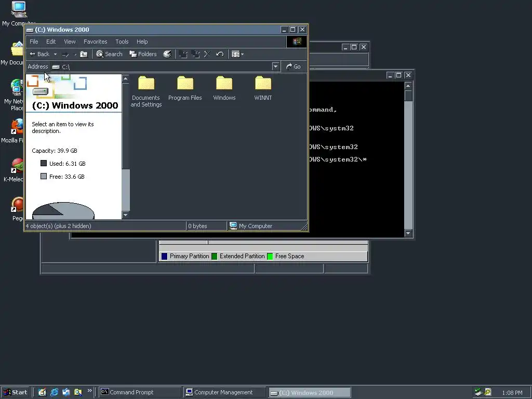Open the File menu
The image size is (532, 399).
tap(34, 42)
